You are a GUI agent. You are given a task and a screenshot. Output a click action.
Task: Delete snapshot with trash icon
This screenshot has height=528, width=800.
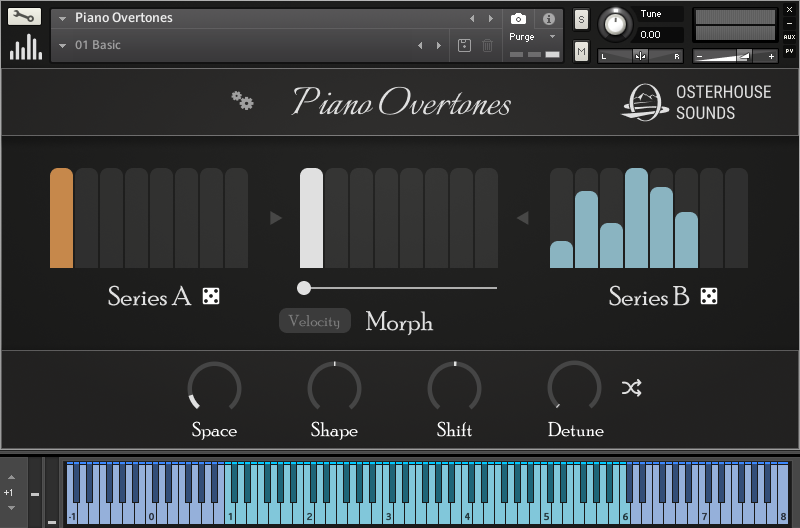coord(487,45)
